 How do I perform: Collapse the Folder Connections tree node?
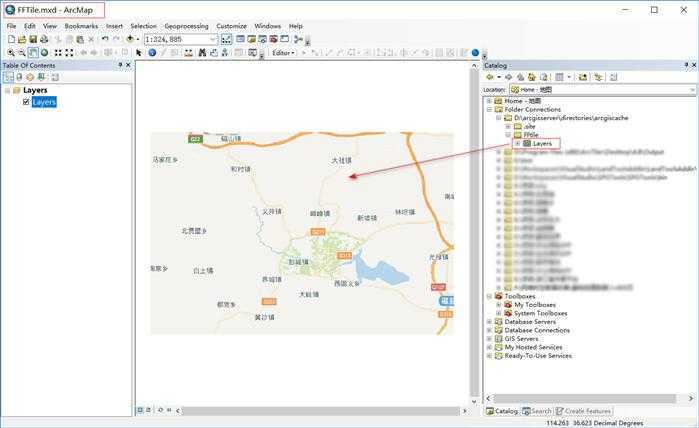pyautogui.click(x=489, y=109)
